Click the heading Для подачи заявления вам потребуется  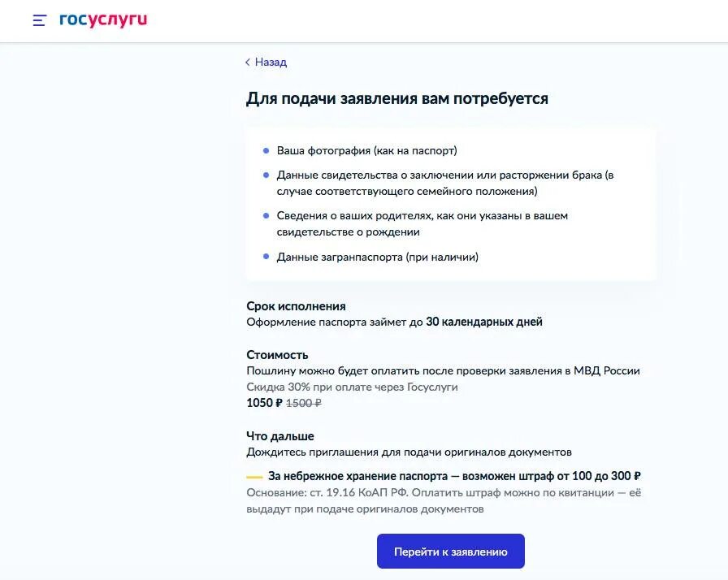(397, 98)
